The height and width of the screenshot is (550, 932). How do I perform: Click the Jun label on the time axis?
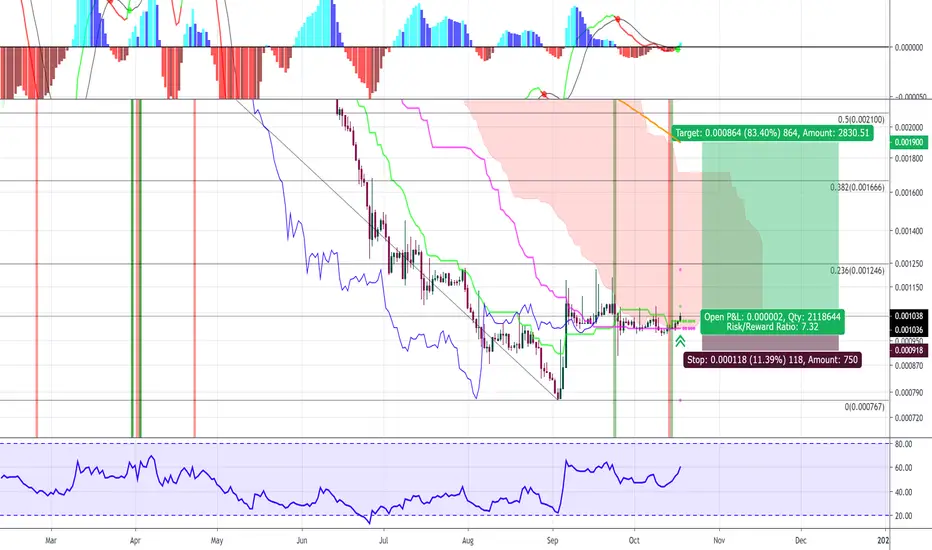click(301, 540)
